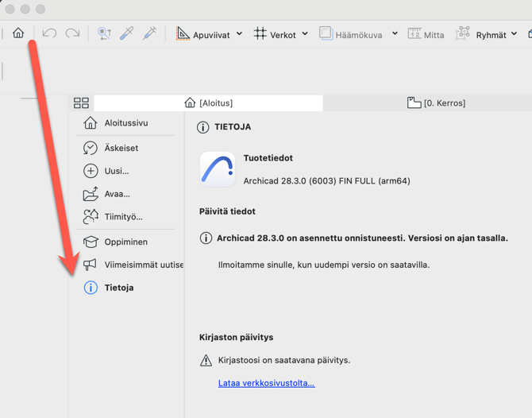Click the redo arrow icon
The width and height of the screenshot is (532, 418).
72,33
